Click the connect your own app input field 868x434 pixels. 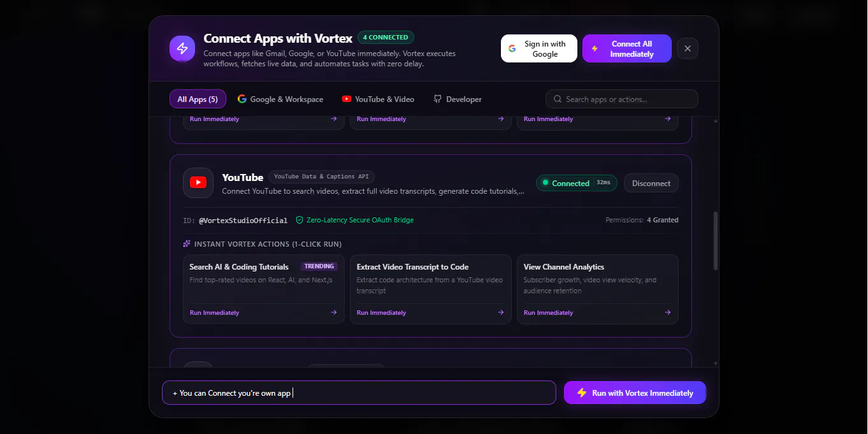[359, 393]
